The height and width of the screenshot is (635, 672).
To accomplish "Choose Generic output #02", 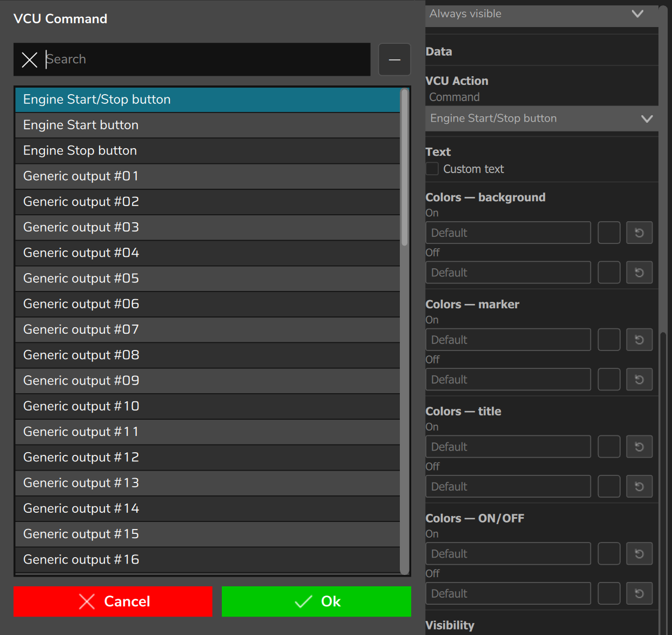I will (208, 202).
